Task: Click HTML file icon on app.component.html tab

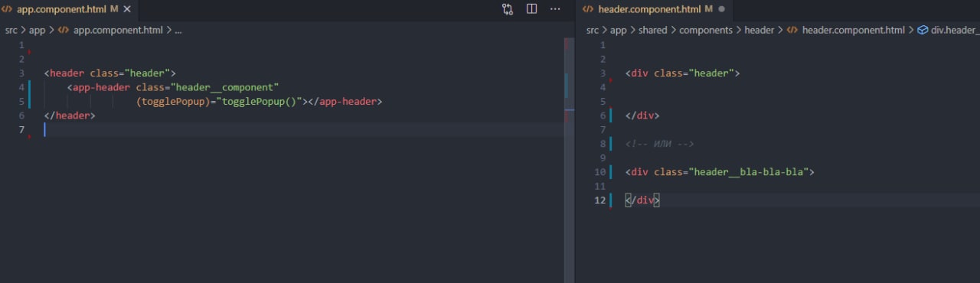Action: (x=6, y=9)
